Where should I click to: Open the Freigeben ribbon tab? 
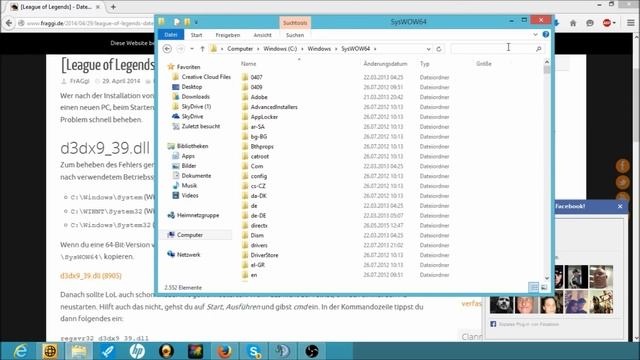(x=227, y=35)
